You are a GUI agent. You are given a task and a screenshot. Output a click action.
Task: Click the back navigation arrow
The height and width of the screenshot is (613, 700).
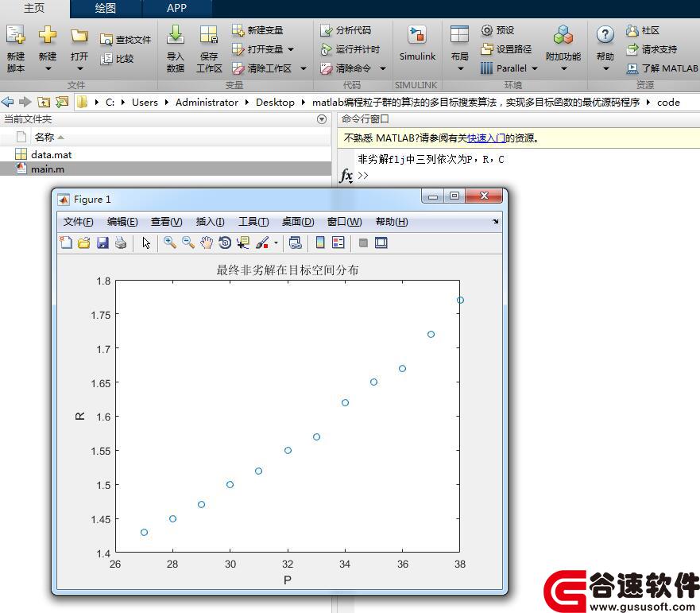[x=8, y=103]
